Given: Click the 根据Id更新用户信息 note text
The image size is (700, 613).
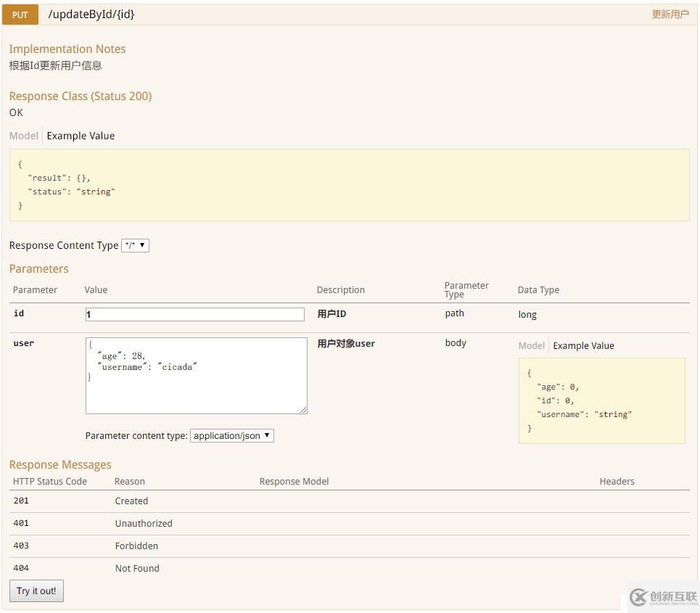Looking at the screenshot, I should tap(55, 65).
